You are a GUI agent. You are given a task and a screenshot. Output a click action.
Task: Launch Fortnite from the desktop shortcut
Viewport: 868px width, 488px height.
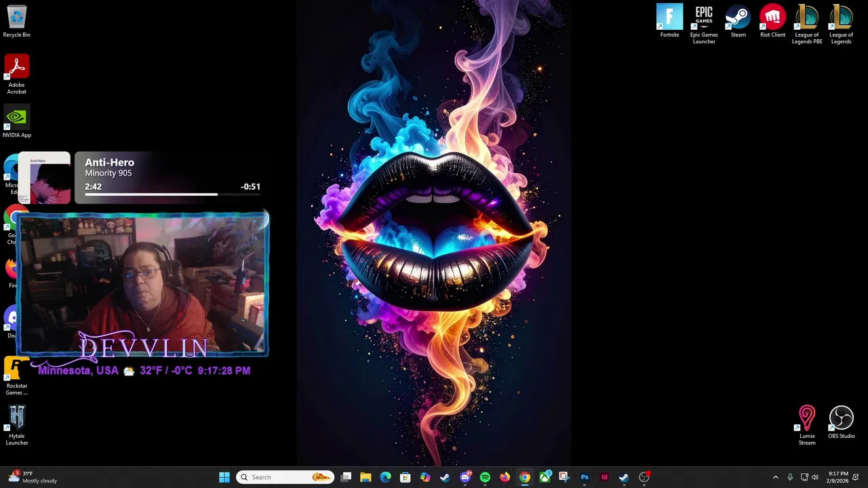(x=669, y=22)
